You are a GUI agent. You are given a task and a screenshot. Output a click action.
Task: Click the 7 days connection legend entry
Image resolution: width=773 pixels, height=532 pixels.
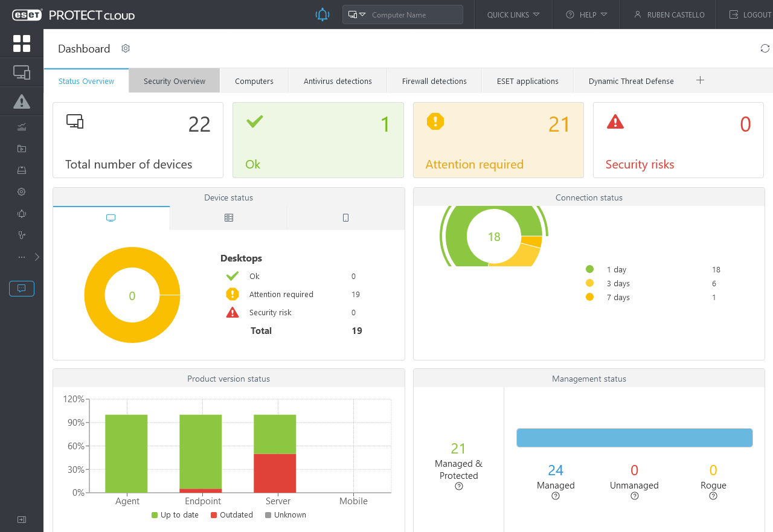(653, 298)
